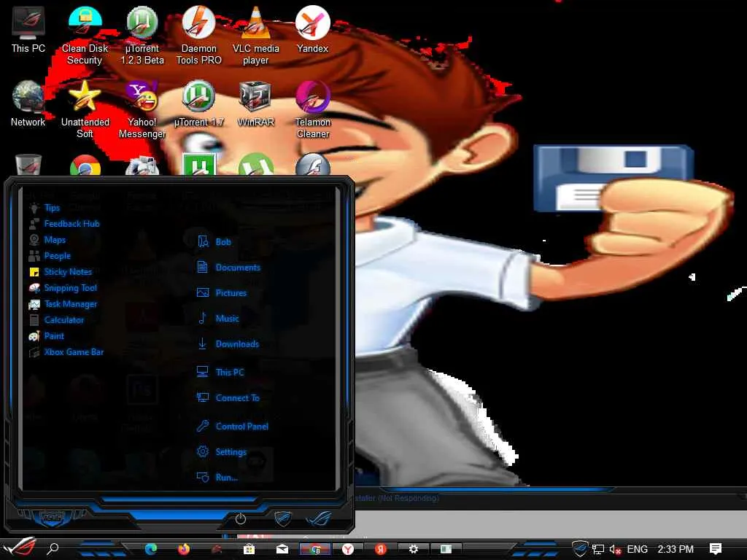Image resolution: width=747 pixels, height=560 pixels.
Task: Open Microsoft Edge from taskbar
Action: (x=151, y=549)
